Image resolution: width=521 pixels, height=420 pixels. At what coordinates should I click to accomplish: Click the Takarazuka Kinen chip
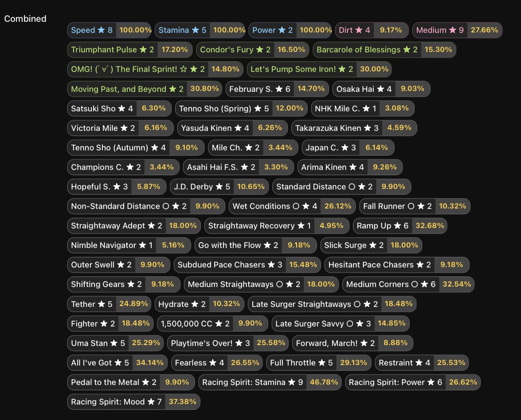coord(354,128)
